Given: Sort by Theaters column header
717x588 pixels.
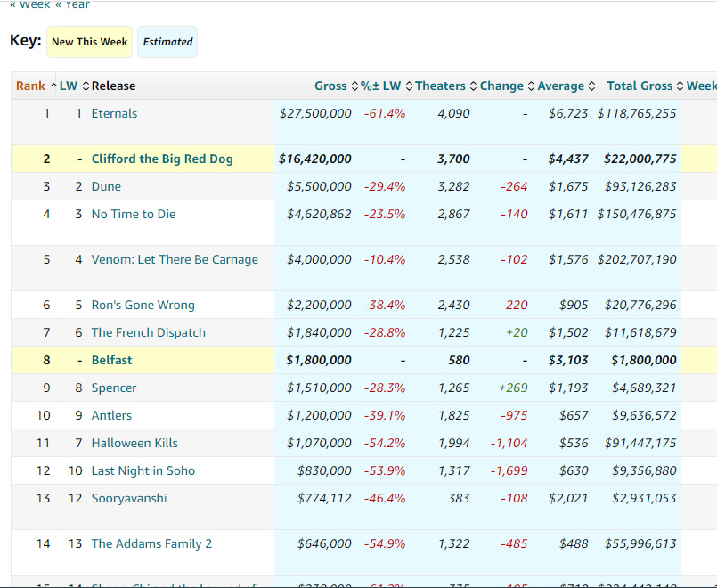Looking at the screenshot, I should click(440, 86).
